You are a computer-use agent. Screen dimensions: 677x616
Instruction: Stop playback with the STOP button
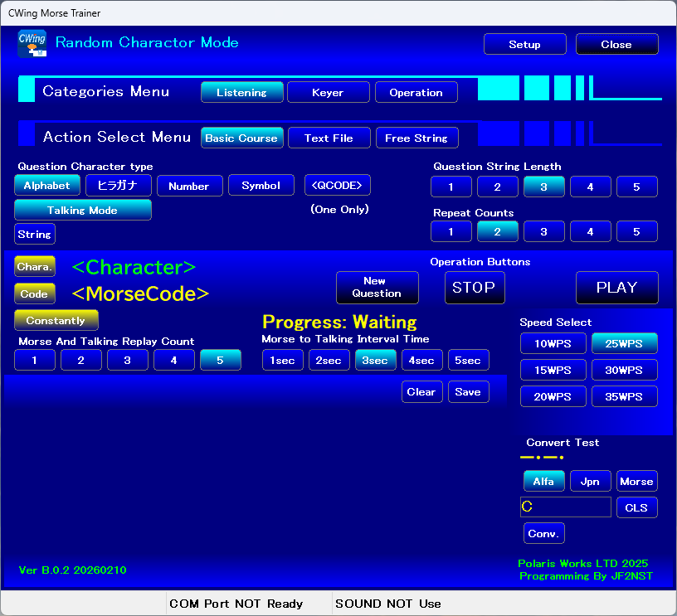(x=474, y=288)
